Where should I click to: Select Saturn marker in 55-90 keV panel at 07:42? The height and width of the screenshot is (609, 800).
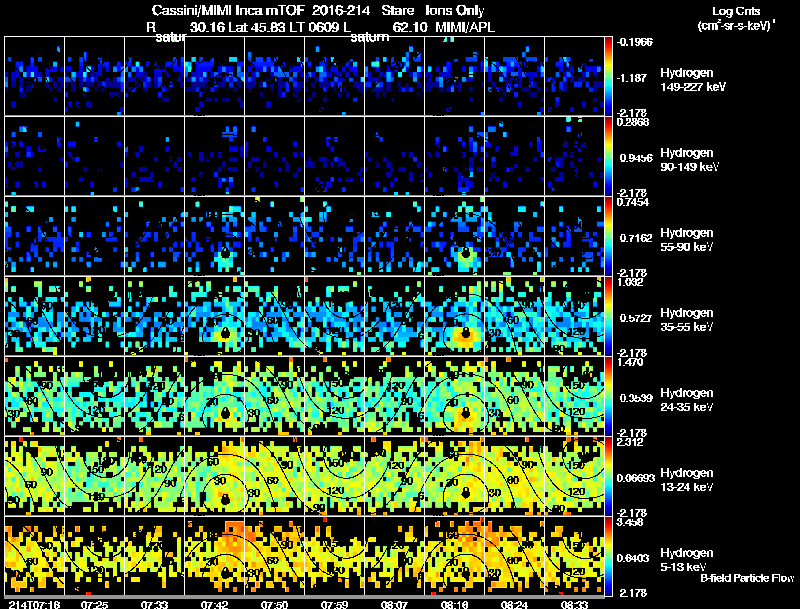[x=225, y=252]
